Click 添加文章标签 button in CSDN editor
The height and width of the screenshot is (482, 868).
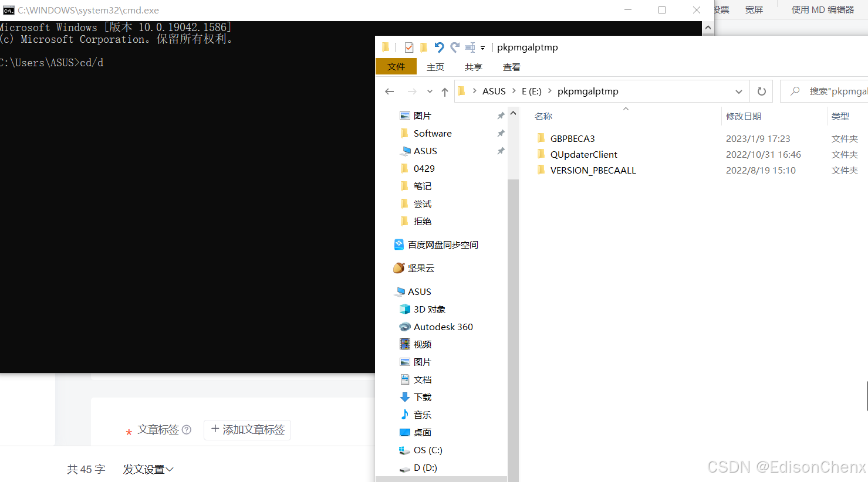click(x=248, y=430)
